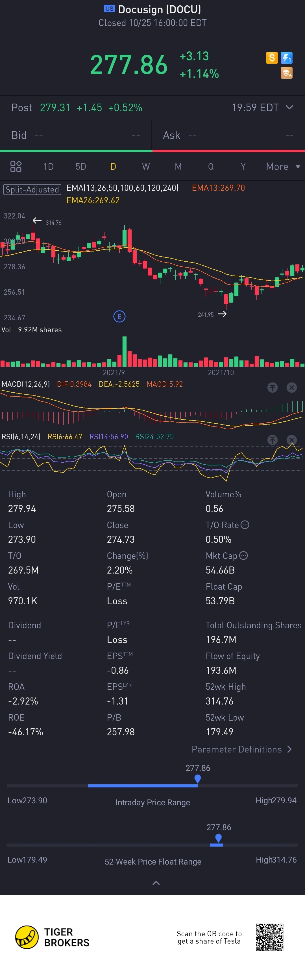This screenshot has width=305, height=980.
Task: Select the D daily chart tab
Action: pyautogui.click(x=113, y=167)
